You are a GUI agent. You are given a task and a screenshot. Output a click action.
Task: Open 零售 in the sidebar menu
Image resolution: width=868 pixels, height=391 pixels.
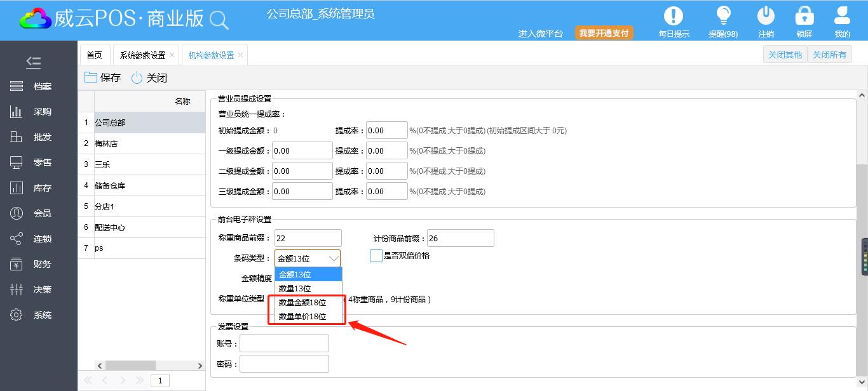(42, 162)
